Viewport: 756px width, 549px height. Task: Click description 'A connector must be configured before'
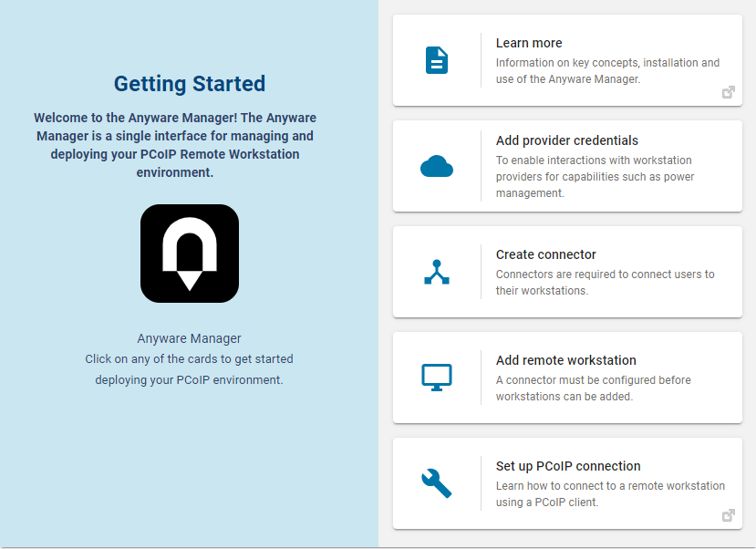click(594, 388)
